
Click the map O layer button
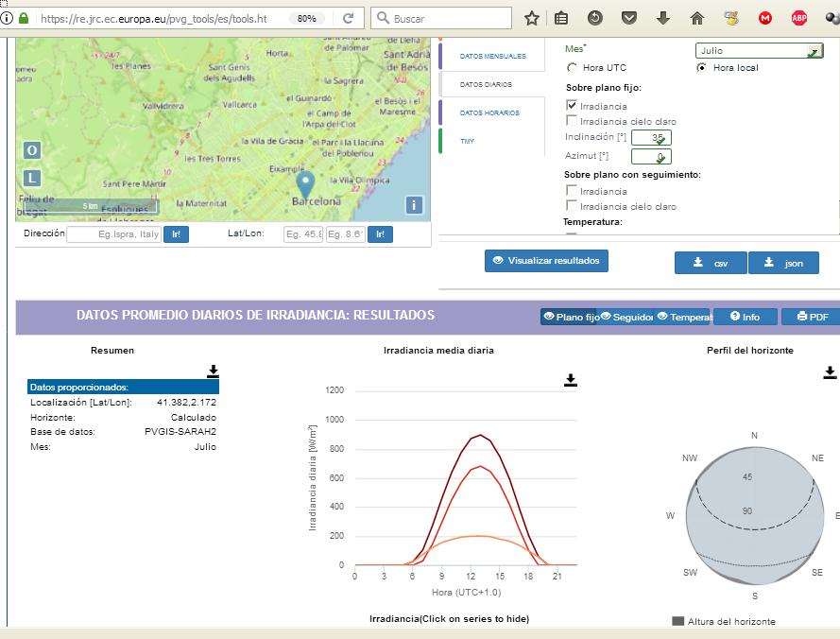point(32,150)
